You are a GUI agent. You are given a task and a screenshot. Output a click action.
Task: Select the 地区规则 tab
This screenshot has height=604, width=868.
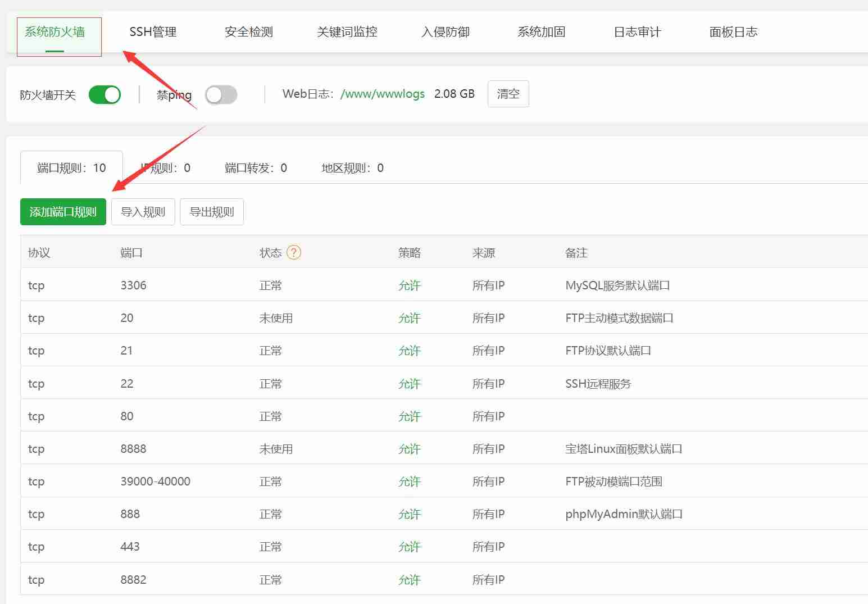[x=352, y=167]
